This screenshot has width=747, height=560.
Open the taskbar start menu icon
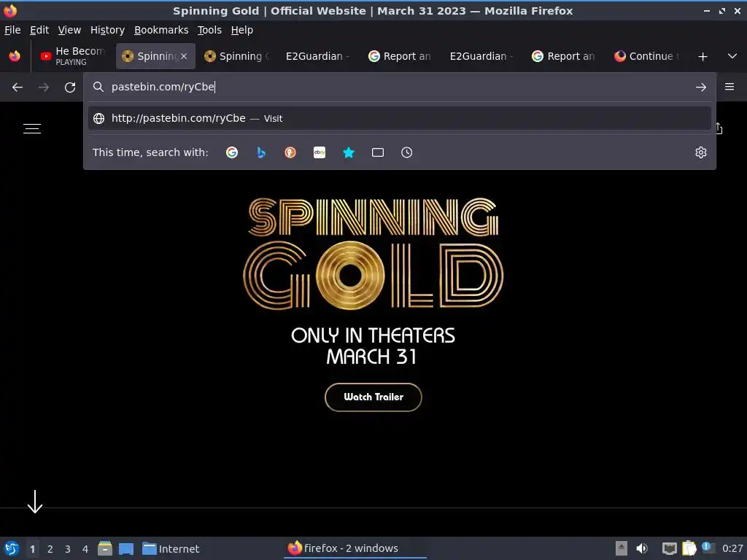click(x=12, y=548)
